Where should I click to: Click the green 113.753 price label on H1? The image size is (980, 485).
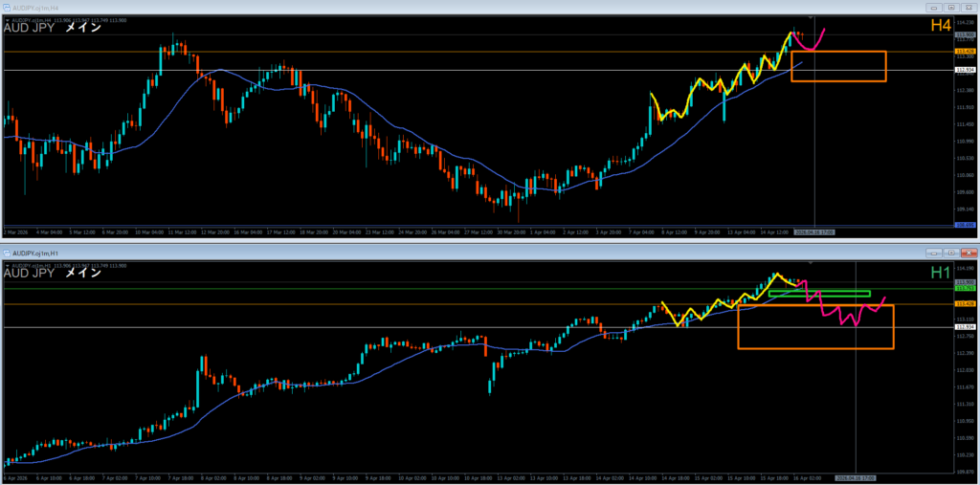coord(965,288)
